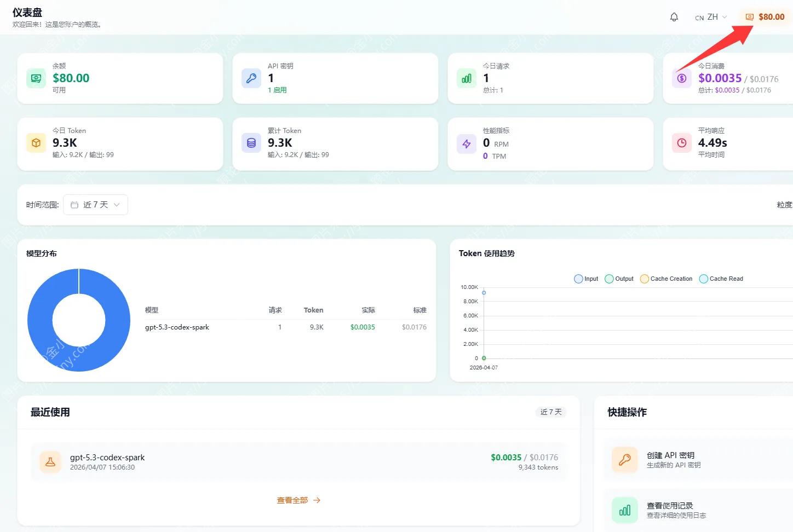
Task: Toggle Cache Creation series in legend
Action: point(666,279)
